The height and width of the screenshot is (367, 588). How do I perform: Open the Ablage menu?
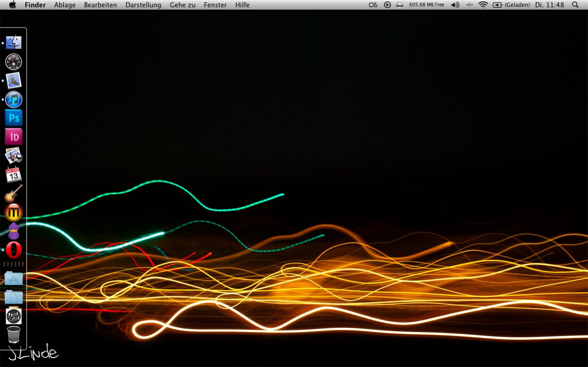tap(65, 5)
